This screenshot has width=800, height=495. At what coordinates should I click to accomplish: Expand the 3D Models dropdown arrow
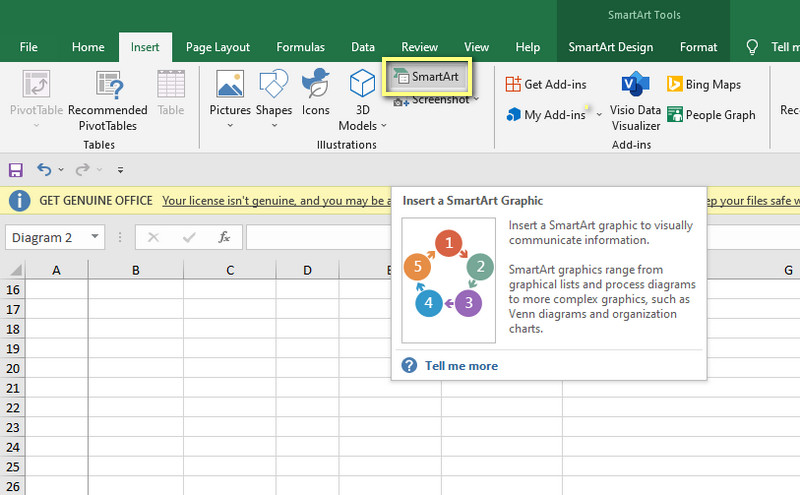pos(384,125)
